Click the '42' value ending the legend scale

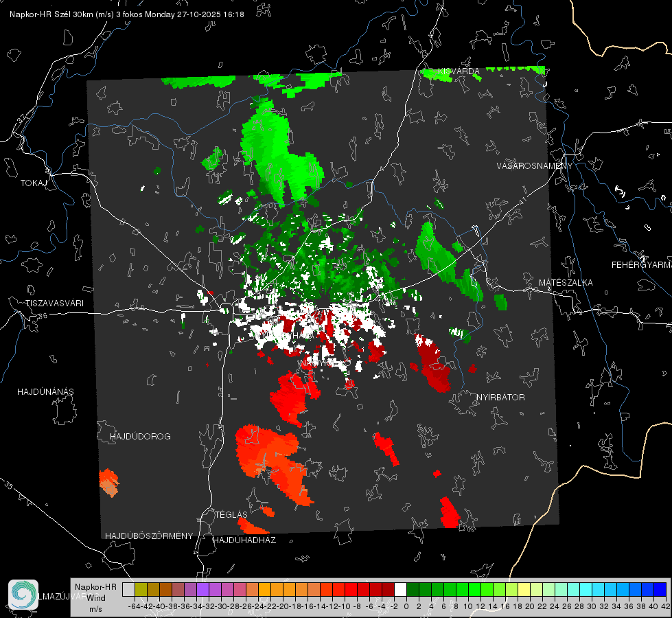tap(666, 606)
